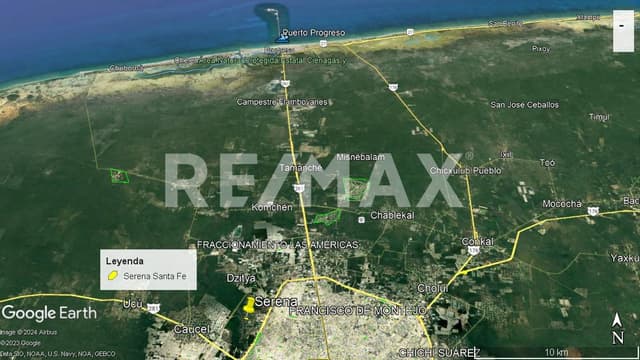Click the San Jose Ceballos label

524,105
